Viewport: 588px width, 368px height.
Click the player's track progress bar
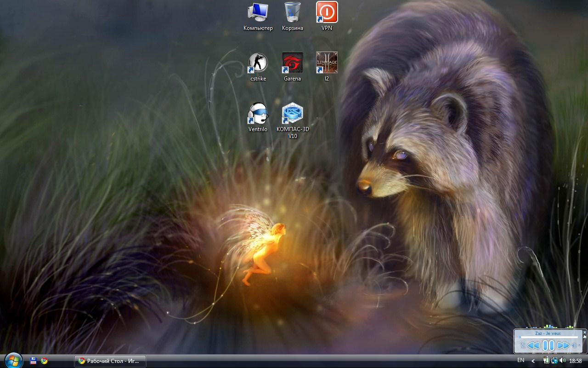tap(548, 337)
